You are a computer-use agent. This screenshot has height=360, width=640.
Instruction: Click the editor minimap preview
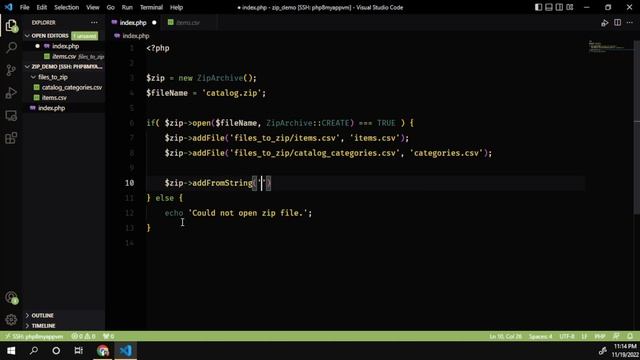pos(610,46)
